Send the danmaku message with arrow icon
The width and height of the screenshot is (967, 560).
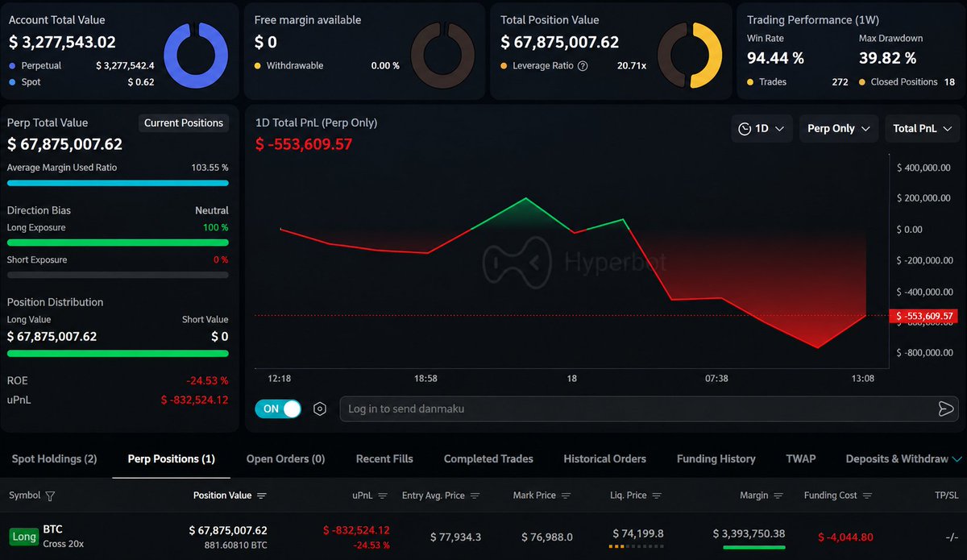[x=946, y=409]
